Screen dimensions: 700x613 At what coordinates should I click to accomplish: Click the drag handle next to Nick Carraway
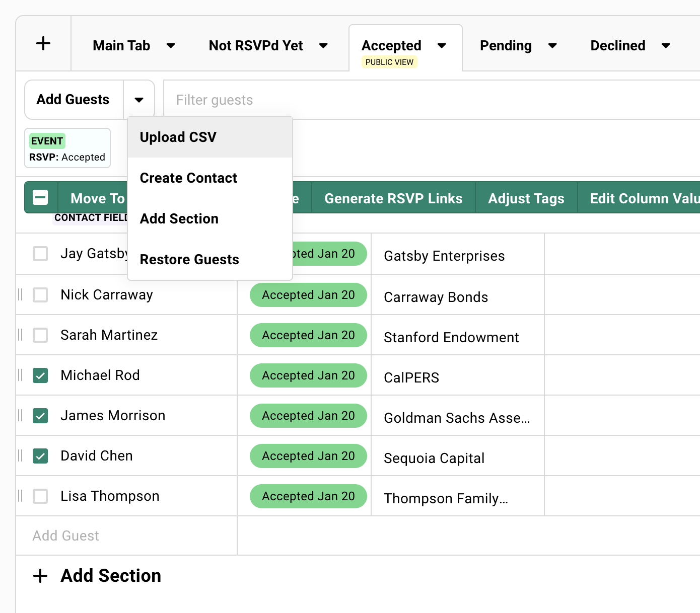(x=20, y=294)
